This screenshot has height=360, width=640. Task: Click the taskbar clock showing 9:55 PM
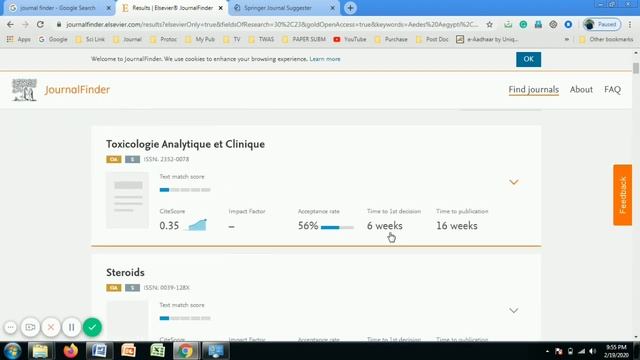point(616,351)
